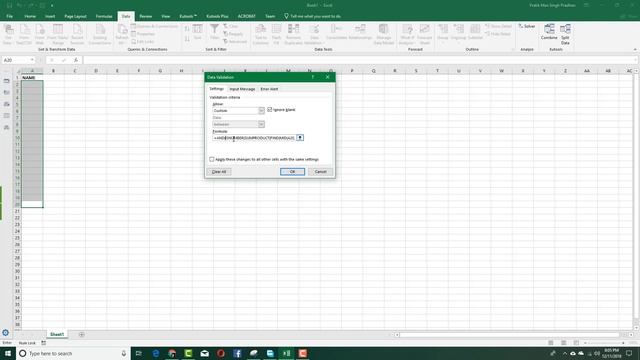Image resolution: width=640 pixels, height=360 pixels.
Task: Open the File menu
Action: pos(9,16)
